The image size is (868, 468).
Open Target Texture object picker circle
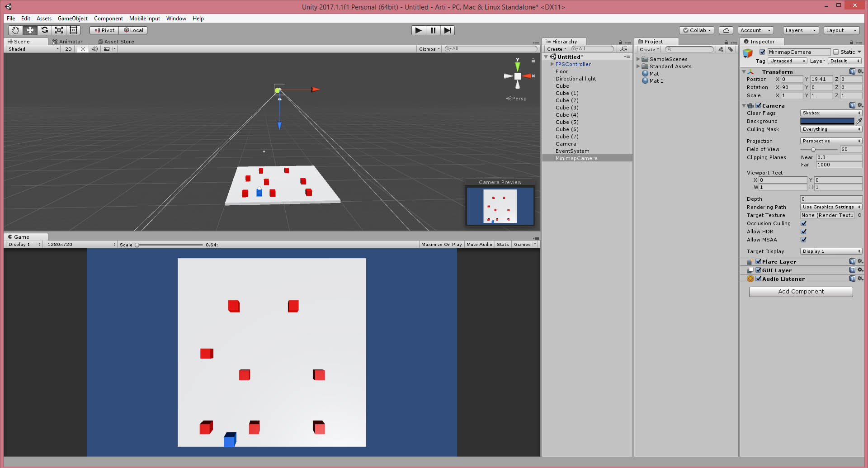coord(859,215)
